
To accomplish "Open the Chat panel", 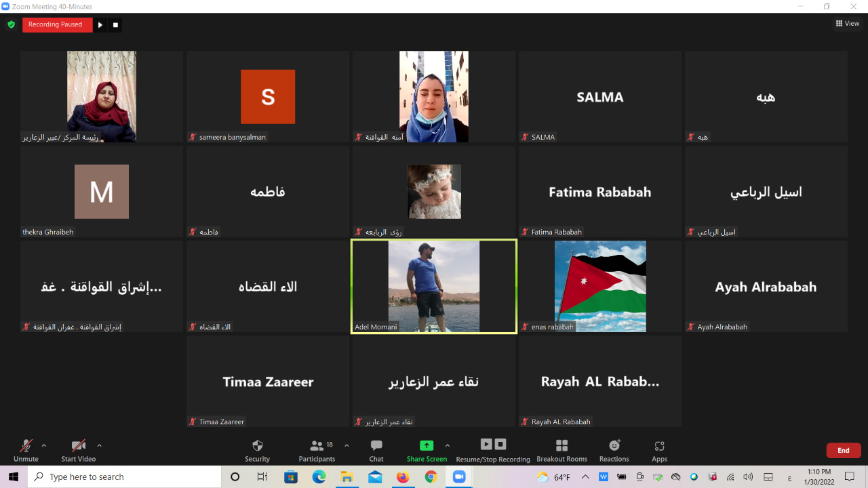I will coord(376,450).
